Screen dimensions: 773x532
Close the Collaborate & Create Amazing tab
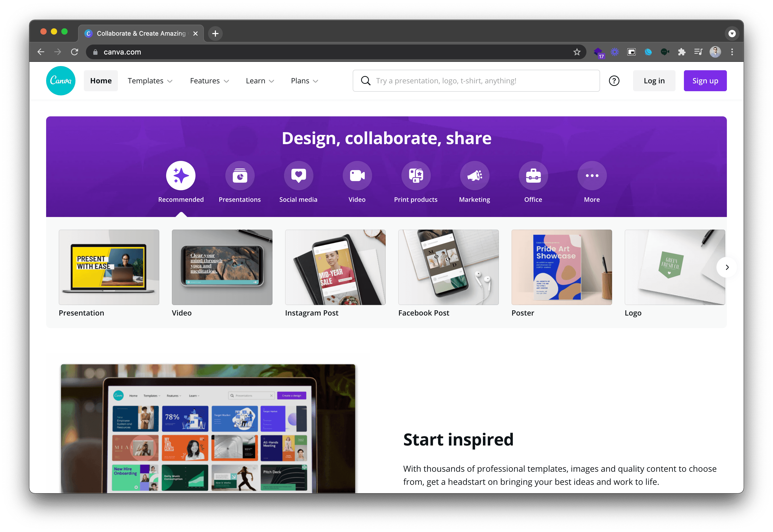(195, 33)
